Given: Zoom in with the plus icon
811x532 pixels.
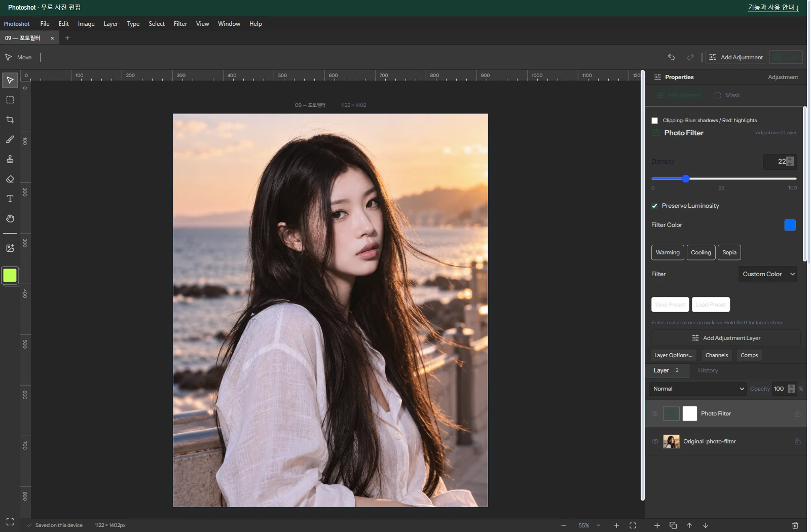Looking at the screenshot, I should point(616,525).
